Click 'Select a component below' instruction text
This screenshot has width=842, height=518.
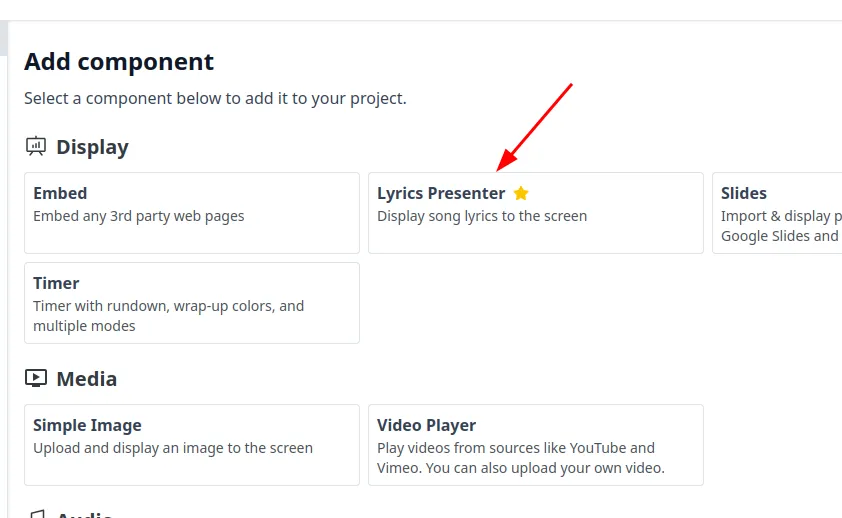click(215, 99)
